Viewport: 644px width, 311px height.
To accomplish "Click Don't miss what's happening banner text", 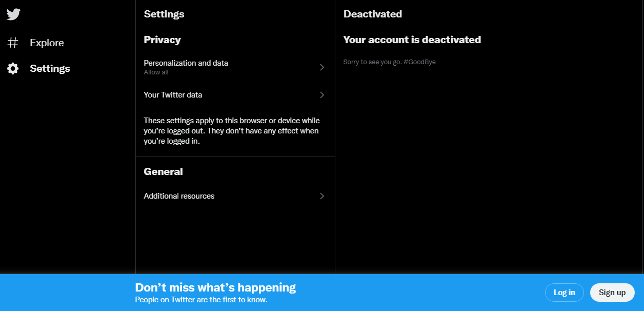I will tap(215, 287).
